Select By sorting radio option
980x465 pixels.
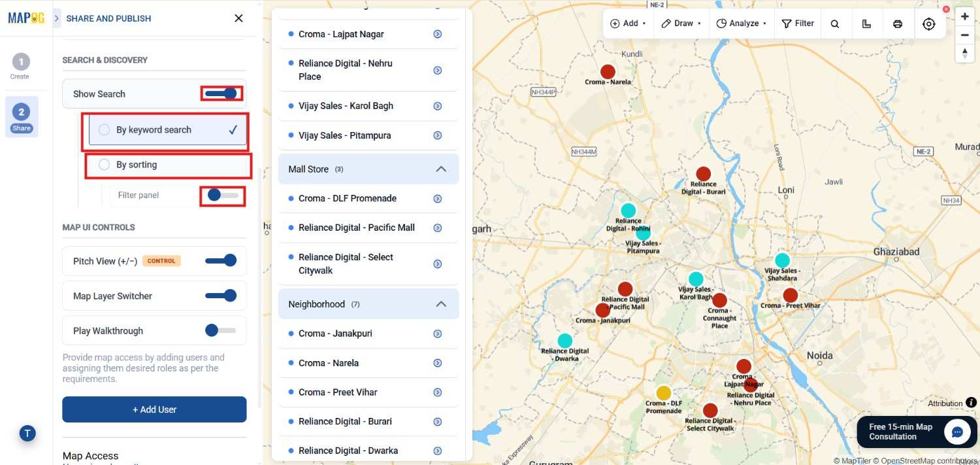click(x=104, y=165)
